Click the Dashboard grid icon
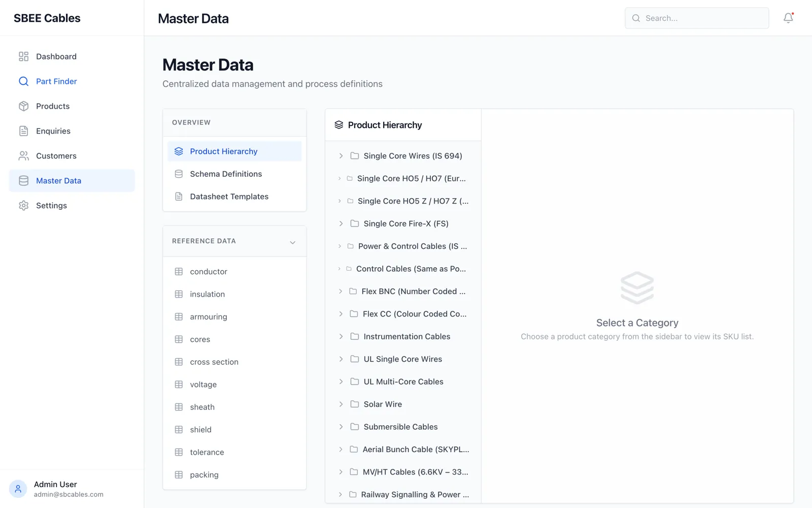The width and height of the screenshot is (812, 508). pos(23,56)
